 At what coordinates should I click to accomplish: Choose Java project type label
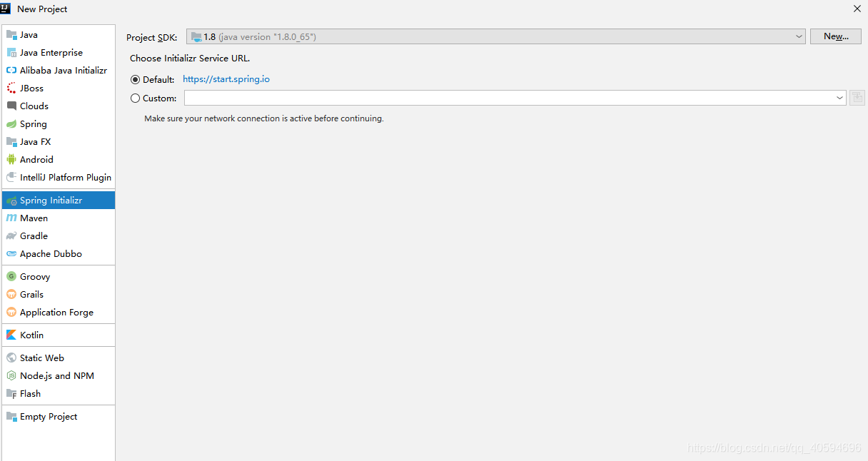click(29, 34)
